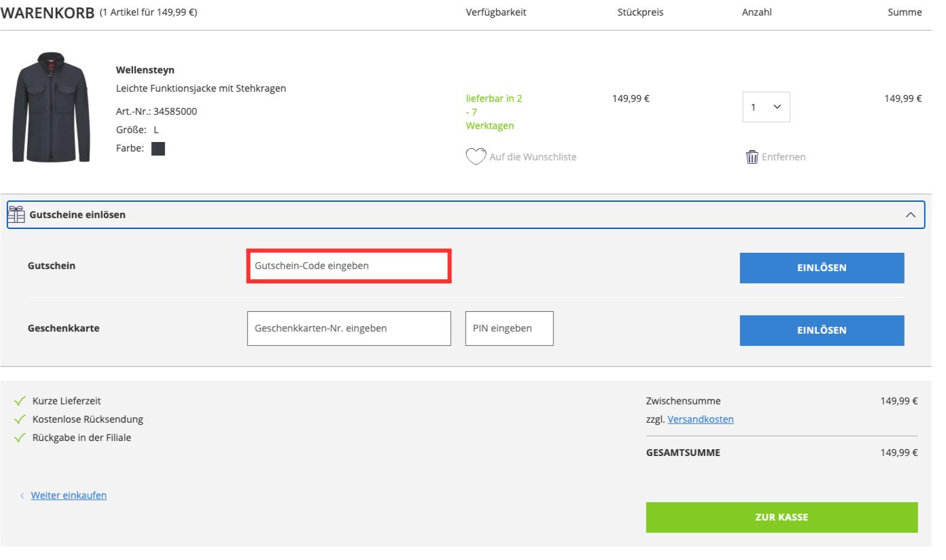Viewport: 946px width, 560px height.
Task: Collapse the Gutscheine einlösen section chevron
Action: (x=911, y=215)
